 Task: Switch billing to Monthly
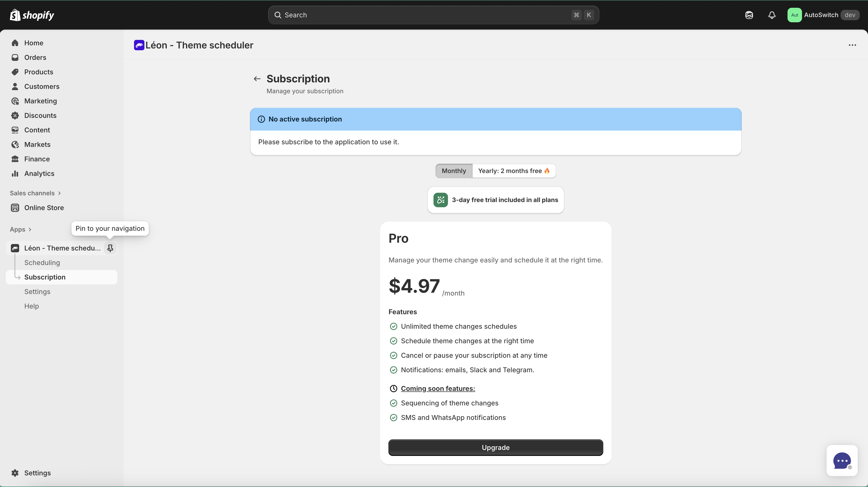(x=453, y=171)
